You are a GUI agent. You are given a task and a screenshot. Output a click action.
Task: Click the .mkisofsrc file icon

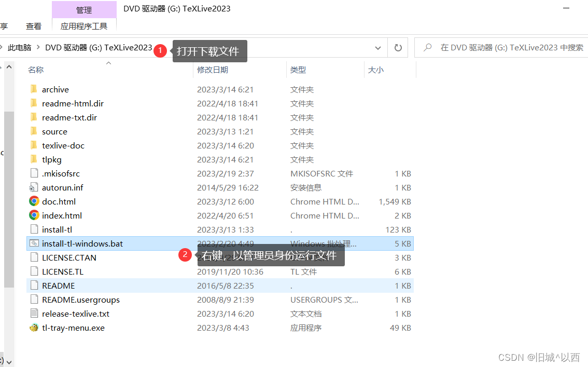[x=34, y=173]
